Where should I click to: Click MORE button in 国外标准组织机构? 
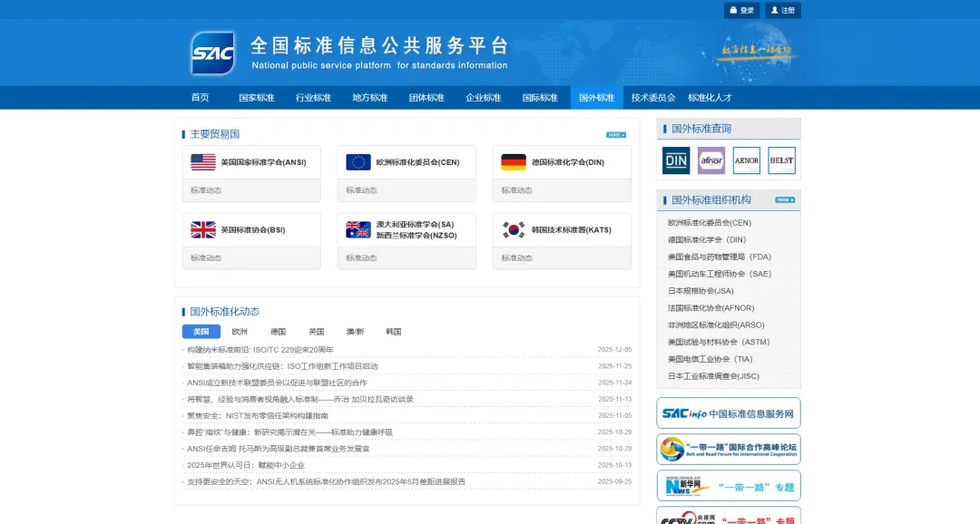tap(785, 199)
